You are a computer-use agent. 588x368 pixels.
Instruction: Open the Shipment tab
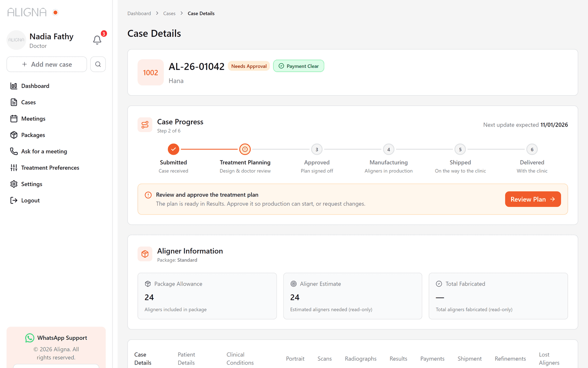coord(469,358)
